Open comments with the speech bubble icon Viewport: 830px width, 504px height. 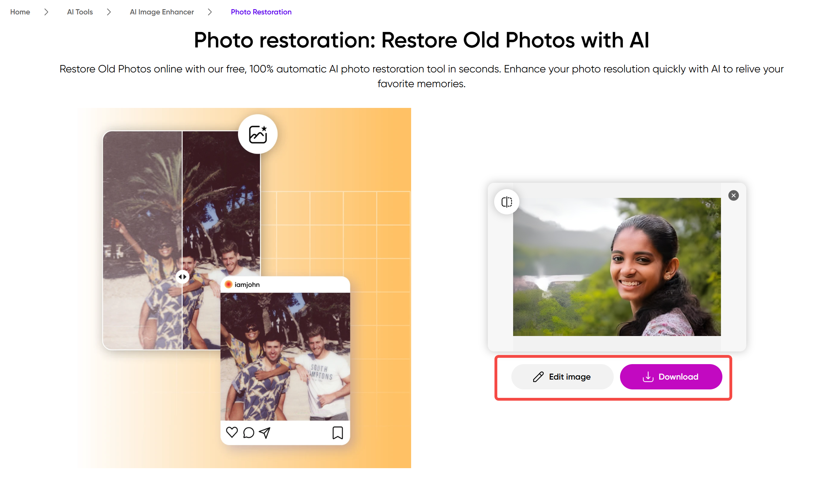(248, 433)
